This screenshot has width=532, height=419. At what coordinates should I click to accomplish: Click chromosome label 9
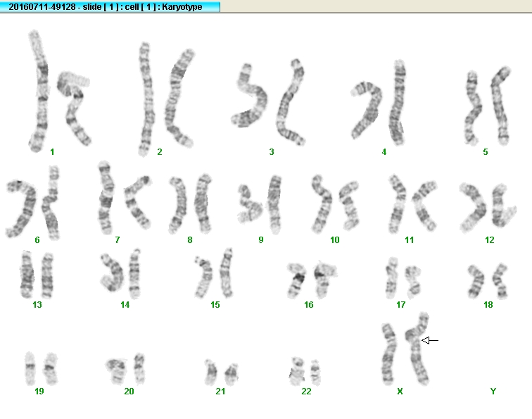(260, 240)
